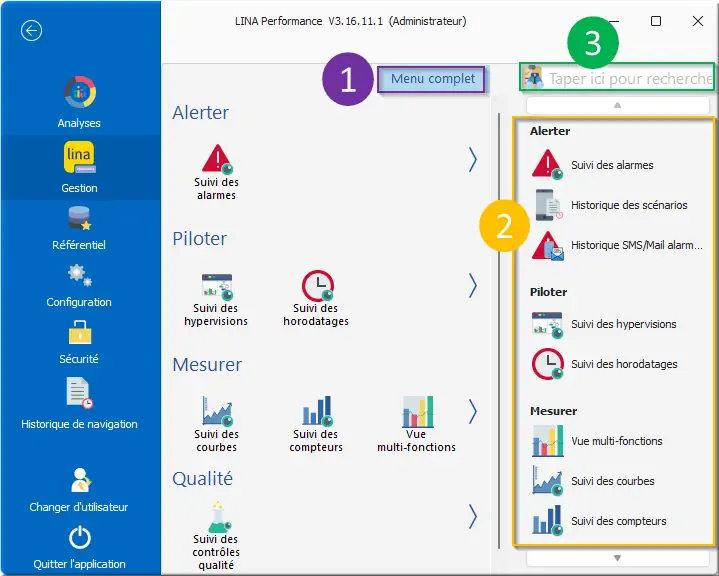Click the Alerter group label in right list
Image resolution: width=719 pixels, height=576 pixels.
click(x=550, y=131)
